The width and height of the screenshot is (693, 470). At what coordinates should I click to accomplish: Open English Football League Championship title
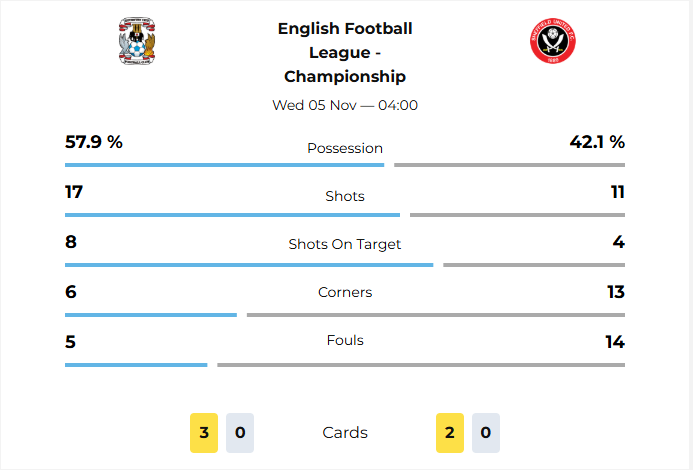pyautogui.click(x=345, y=52)
